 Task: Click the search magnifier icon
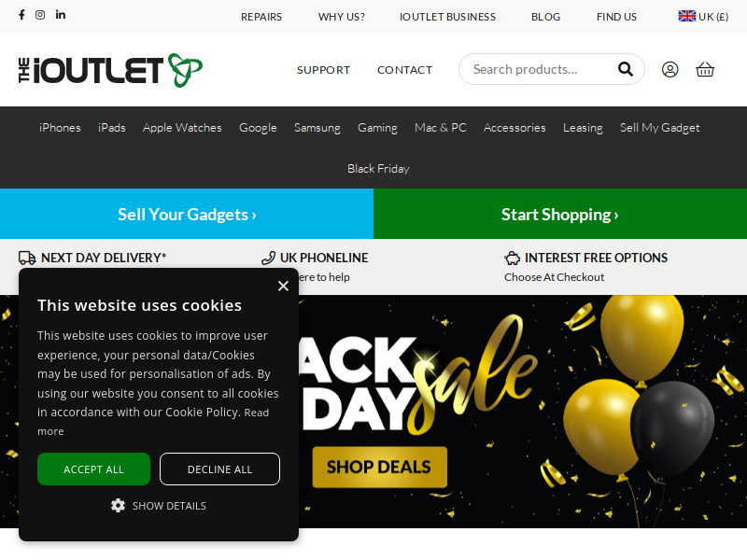point(625,69)
